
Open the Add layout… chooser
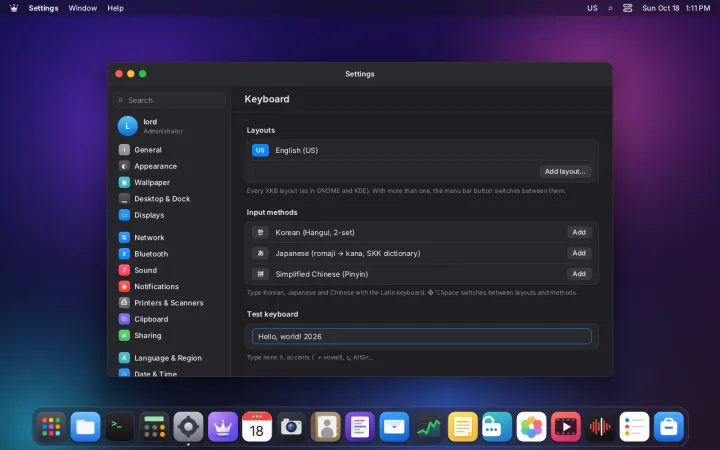tap(565, 171)
